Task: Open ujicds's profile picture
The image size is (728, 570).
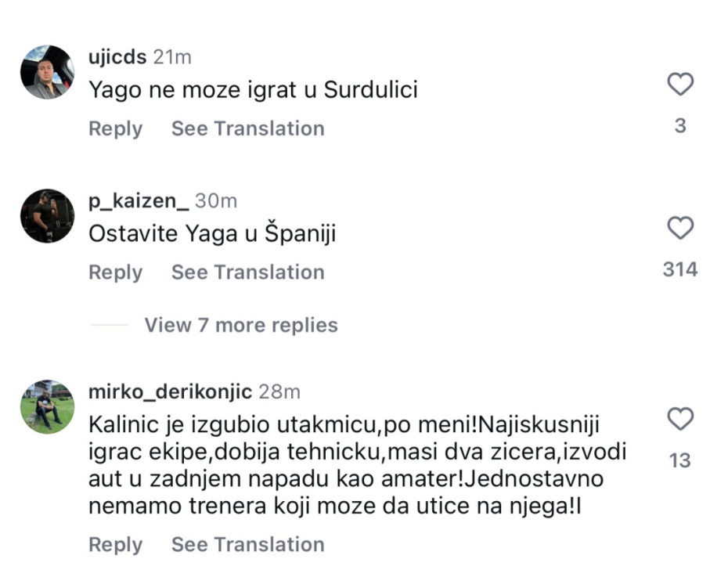Action: (47, 72)
